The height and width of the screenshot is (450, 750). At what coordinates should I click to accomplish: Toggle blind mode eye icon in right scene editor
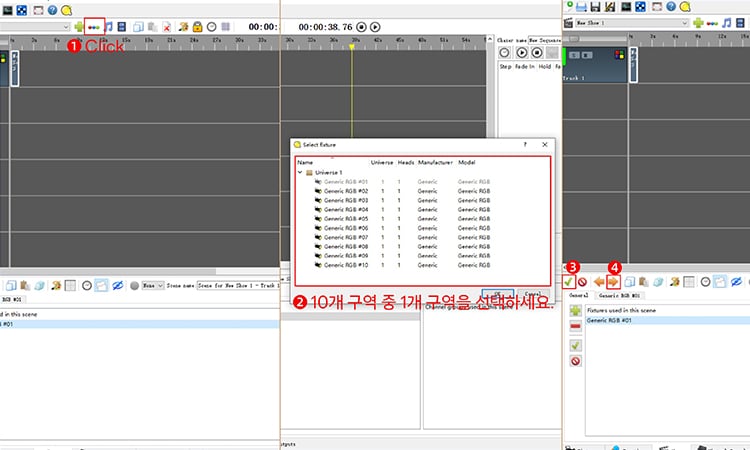[736, 282]
